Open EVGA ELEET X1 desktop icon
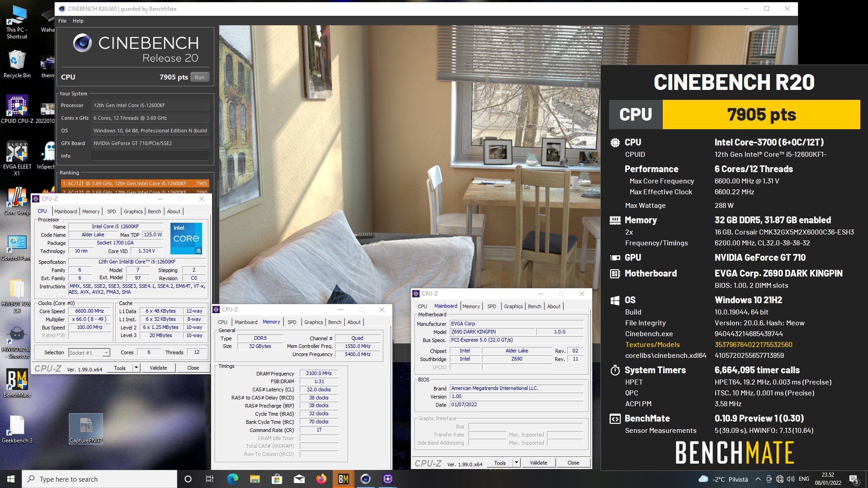Screen dimensions: 868x488 pos(17,158)
